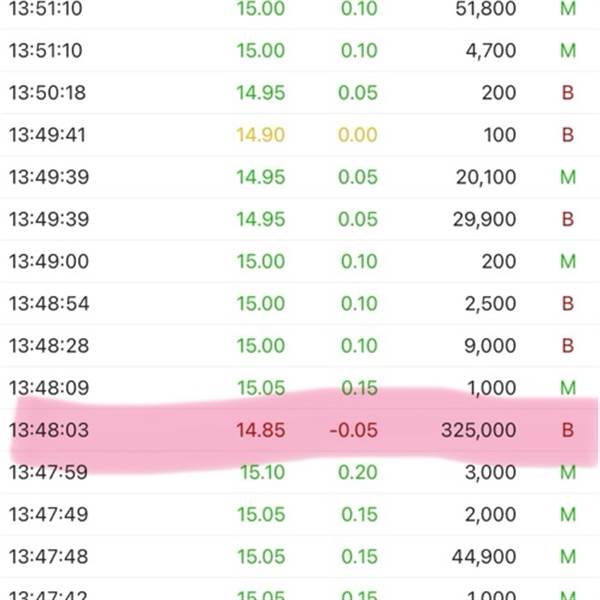Screen dimensions: 600x600
Task: Click the 15.10 price value
Action: click(261, 472)
